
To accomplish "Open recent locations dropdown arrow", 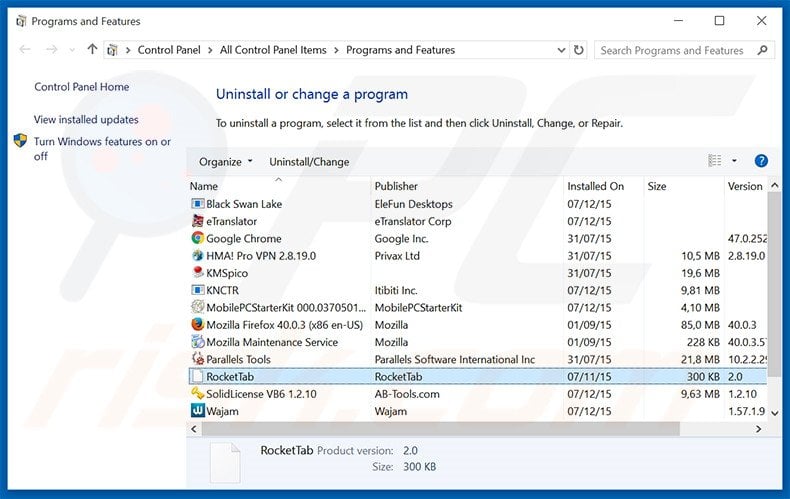I will pos(72,50).
